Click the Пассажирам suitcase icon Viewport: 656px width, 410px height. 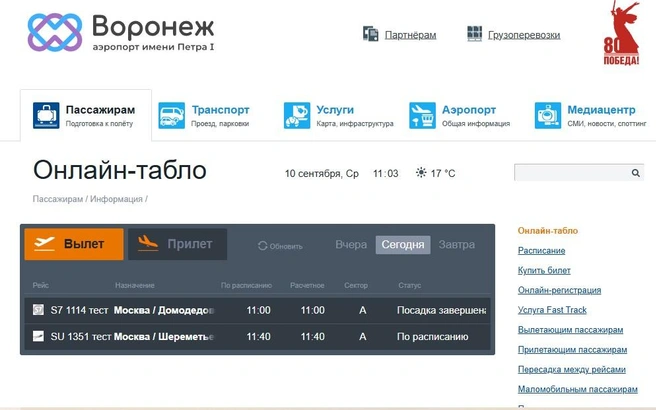(x=46, y=115)
